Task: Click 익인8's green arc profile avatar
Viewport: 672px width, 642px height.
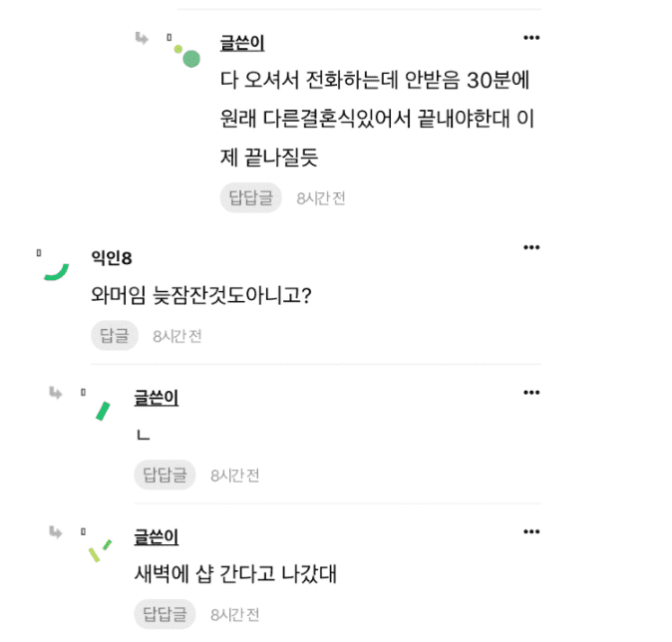Action: [x=56, y=269]
